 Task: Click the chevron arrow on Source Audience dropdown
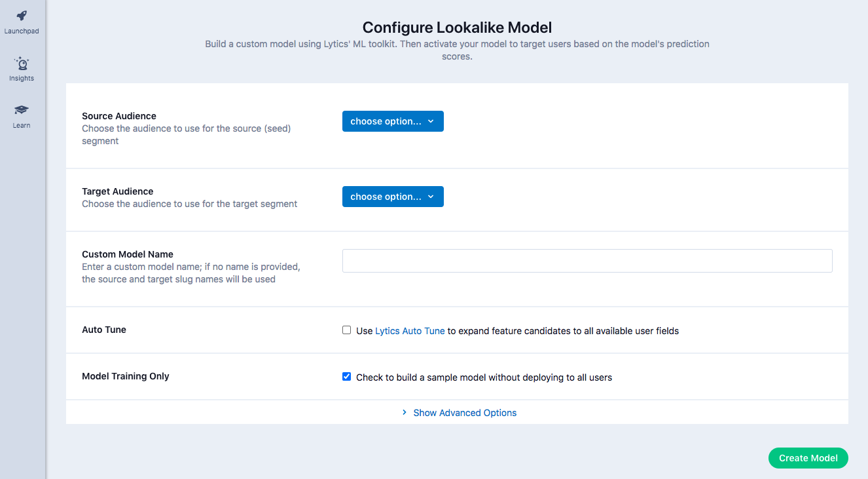pyautogui.click(x=431, y=121)
